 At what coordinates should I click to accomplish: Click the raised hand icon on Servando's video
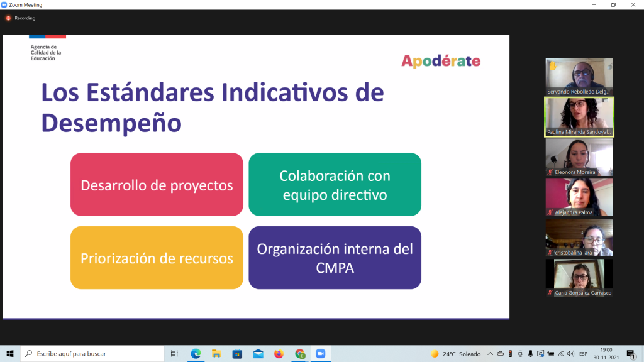pyautogui.click(x=552, y=65)
